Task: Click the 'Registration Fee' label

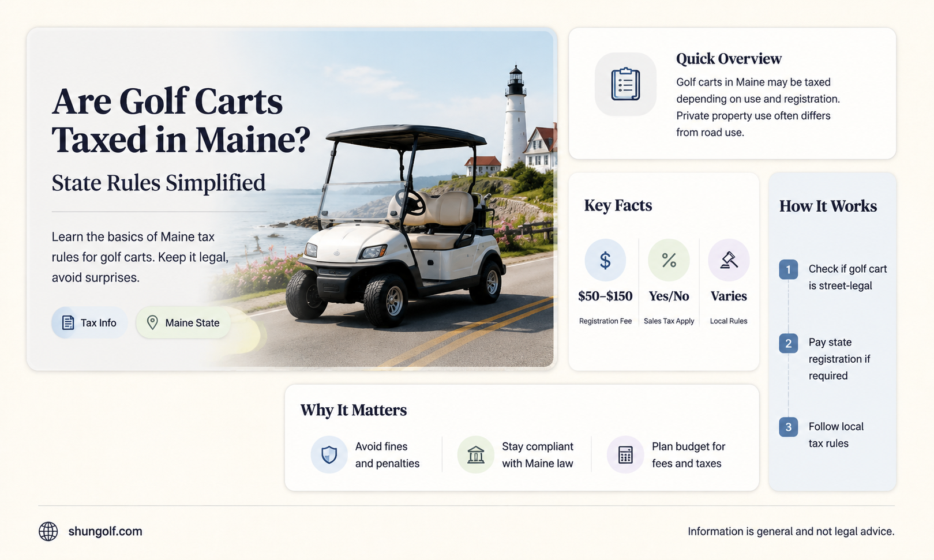Action: click(x=605, y=321)
